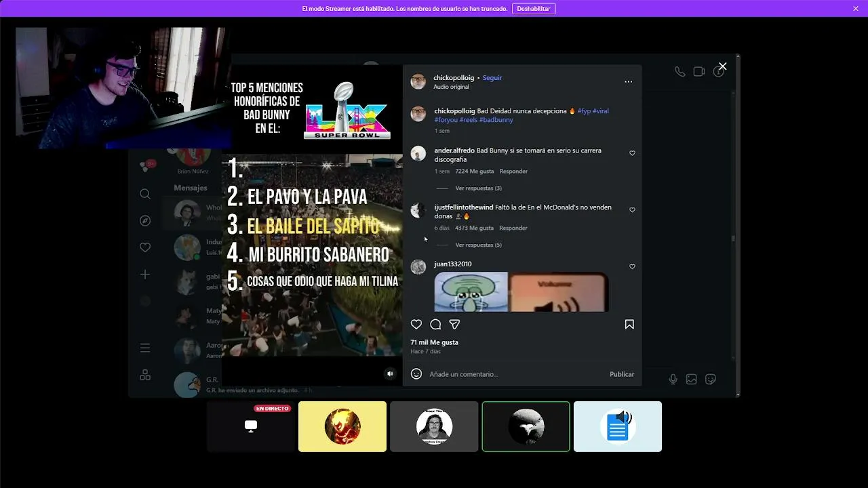Create a new post with plus icon

pyautogui.click(x=145, y=274)
